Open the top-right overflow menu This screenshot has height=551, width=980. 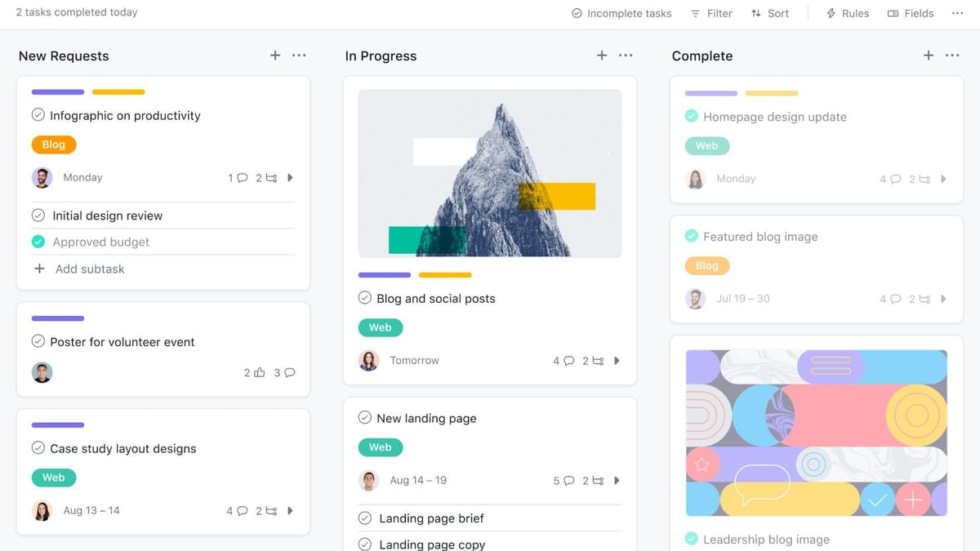click(x=959, y=13)
